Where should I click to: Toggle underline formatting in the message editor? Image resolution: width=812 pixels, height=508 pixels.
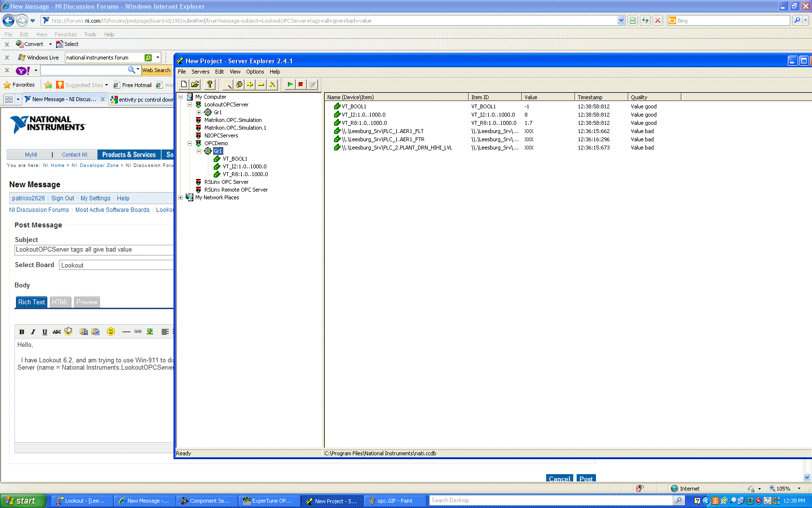coord(44,332)
